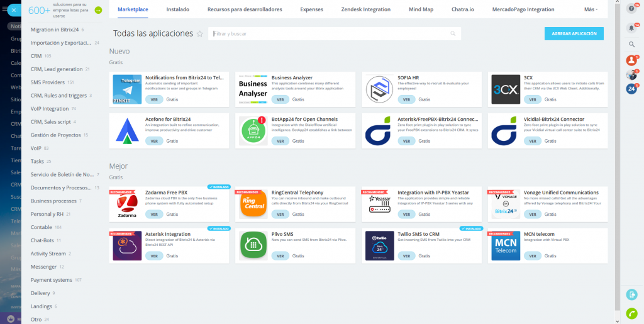Viewport: 644px width, 324px height.
Task: Click the green phone call button
Action: pos(631,313)
